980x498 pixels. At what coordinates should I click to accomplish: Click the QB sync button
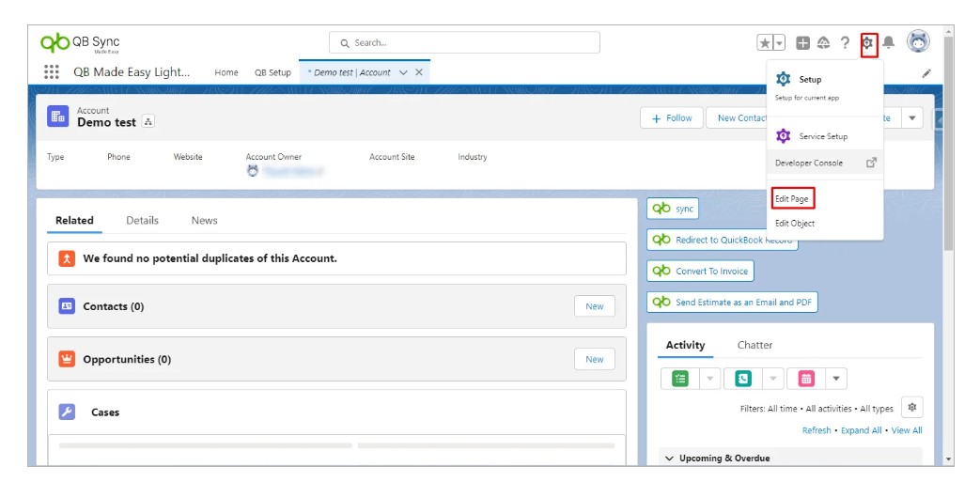pos(673,209)
